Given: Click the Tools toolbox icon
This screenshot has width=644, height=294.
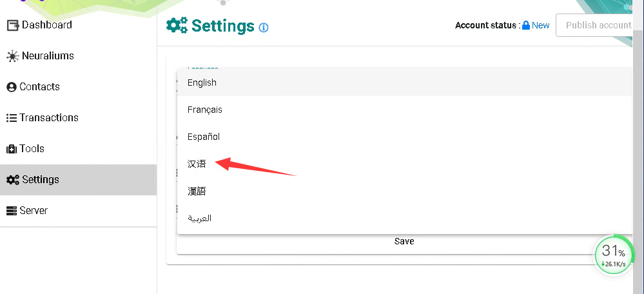Looking at the screenshot, I should pyautogui.click(x=12, y=149).
